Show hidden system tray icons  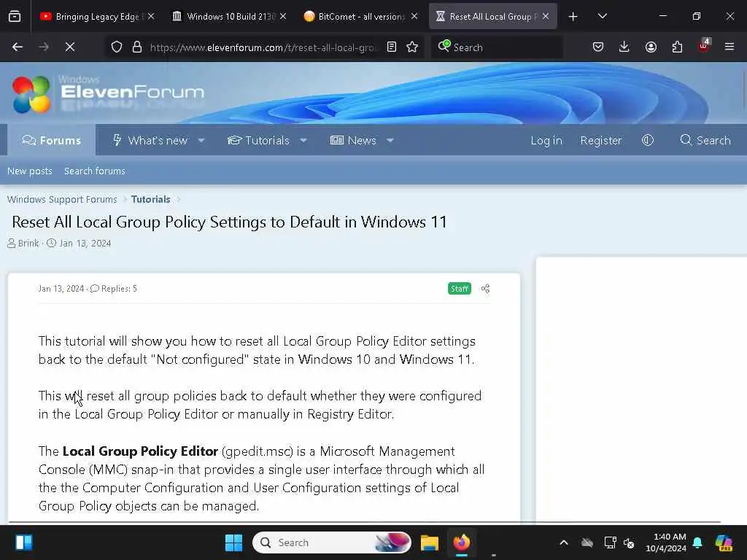(x=564, y=542)
